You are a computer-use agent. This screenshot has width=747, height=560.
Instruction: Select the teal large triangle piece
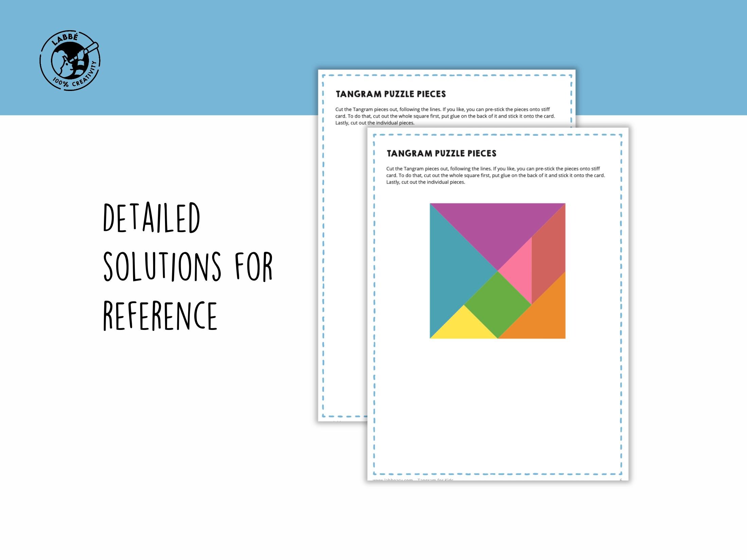[x=452, y=271]
